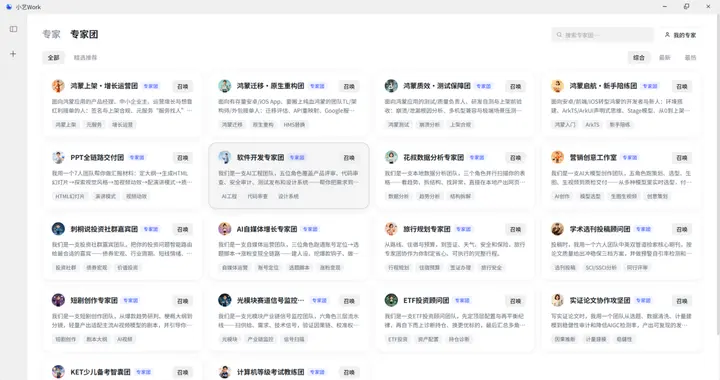This screenshot has width=720, height=380.
Task: Click the 软件开发专家团 card title
Action: 260,157
